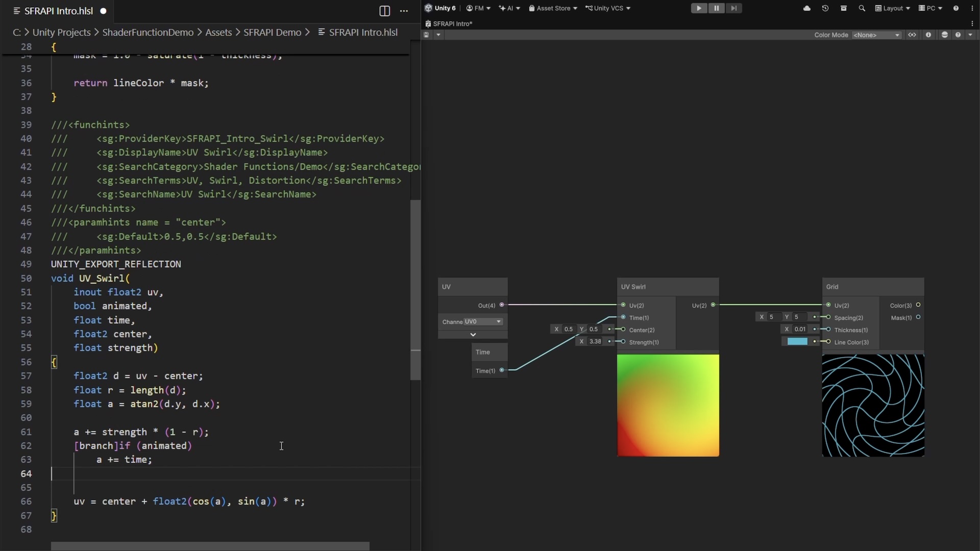Viewport: 980px width, 551px height.
Task: Click the UV Swirl gradient preview
Action: point(668,405)
